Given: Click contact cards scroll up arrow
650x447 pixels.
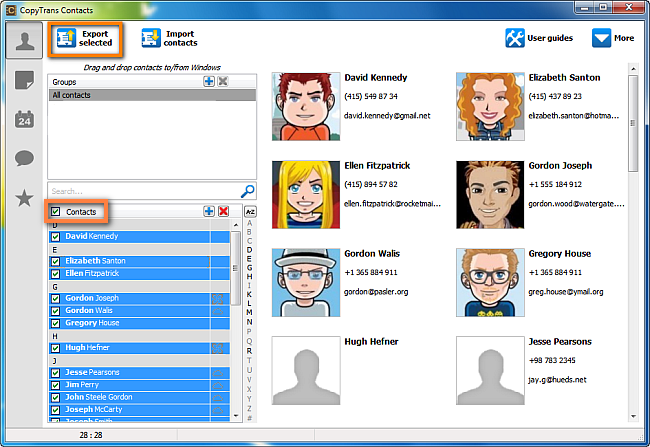Looking at the screenshot, I should 633,68.
